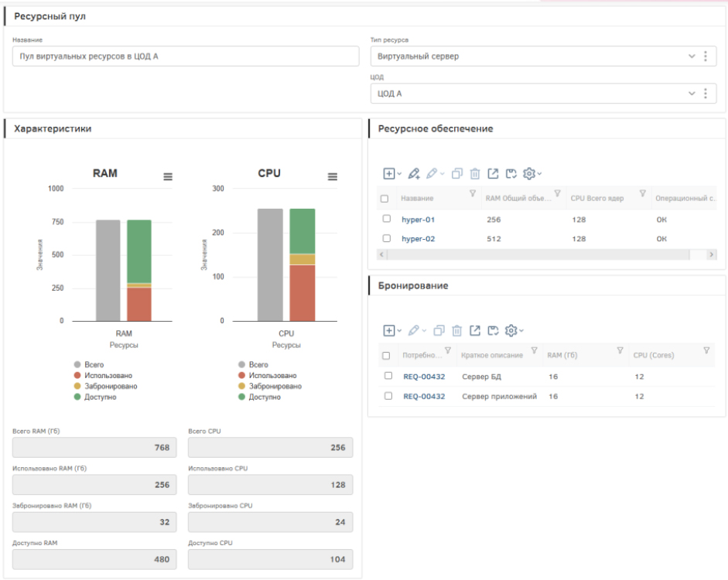Click the three-dot menu beside Тип ресурса field
Screen dimensions: 728x580
pyautogui.click(x=705, y=56)
